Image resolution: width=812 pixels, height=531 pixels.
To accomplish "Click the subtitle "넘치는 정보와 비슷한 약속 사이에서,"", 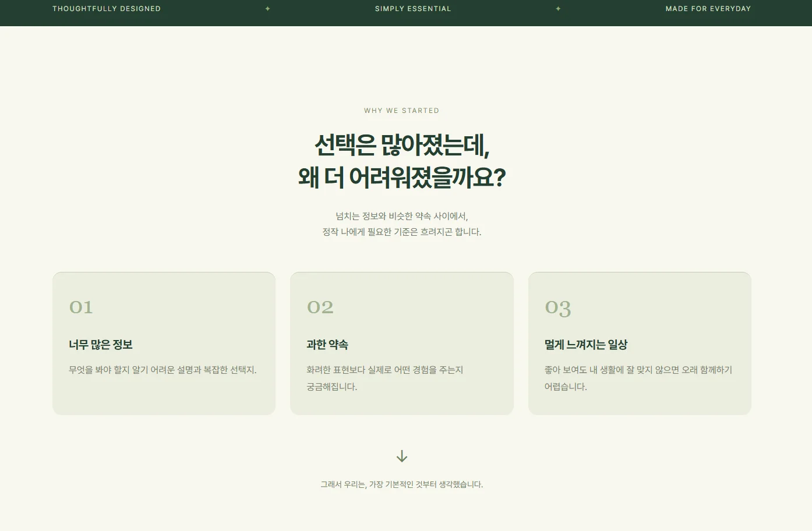I will [402, 216].
